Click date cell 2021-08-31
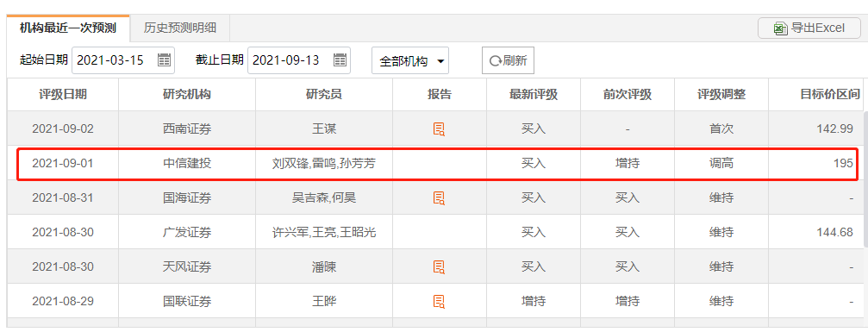The width and height of the screenshot is (868, 332). [63, 197]
